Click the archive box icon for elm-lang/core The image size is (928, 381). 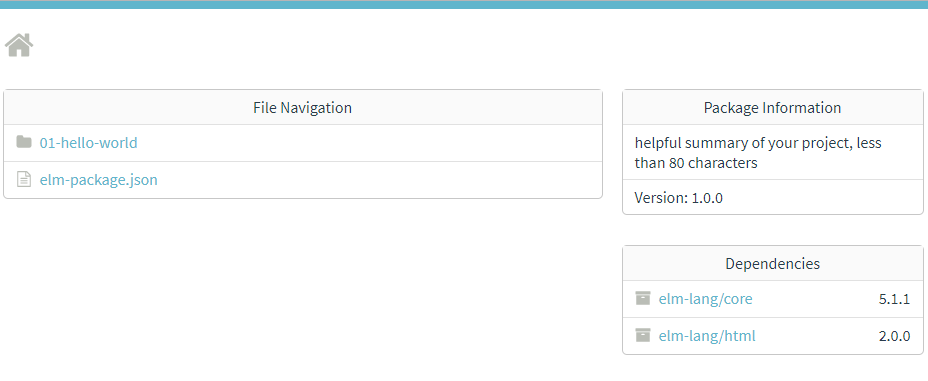pyautogui.click(x=643, y=298)
